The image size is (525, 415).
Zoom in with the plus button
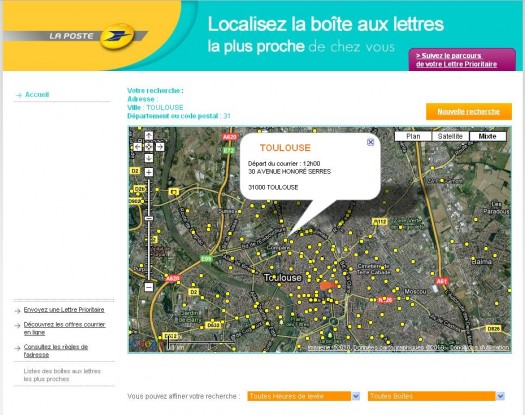point(149,172)
